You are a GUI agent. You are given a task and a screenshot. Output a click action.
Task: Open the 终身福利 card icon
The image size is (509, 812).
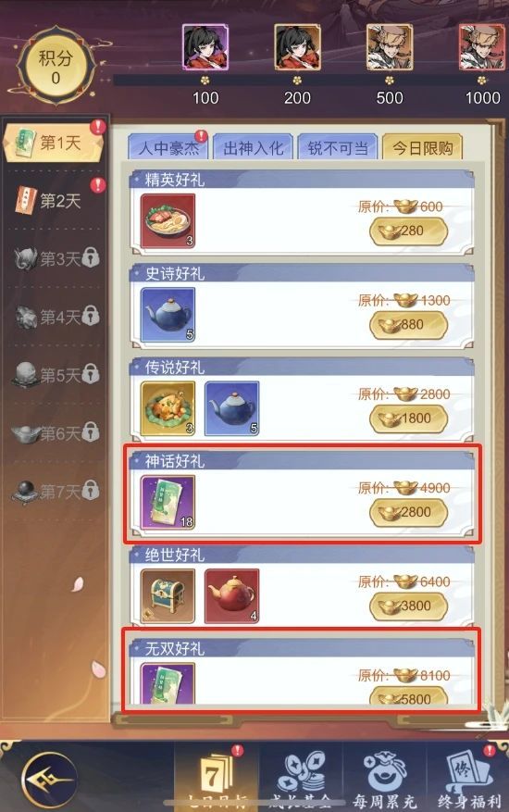(x=468, y=776)
